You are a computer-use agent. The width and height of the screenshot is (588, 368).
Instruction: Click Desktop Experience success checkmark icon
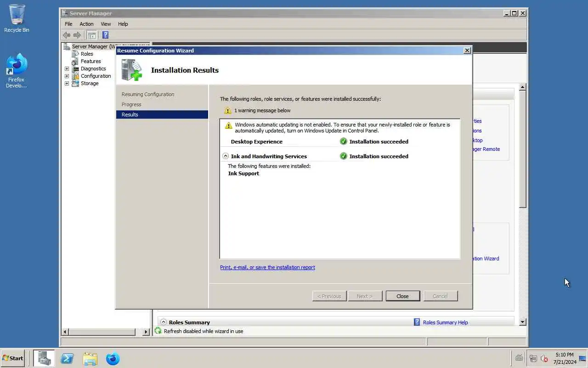(x=343, y=141)
